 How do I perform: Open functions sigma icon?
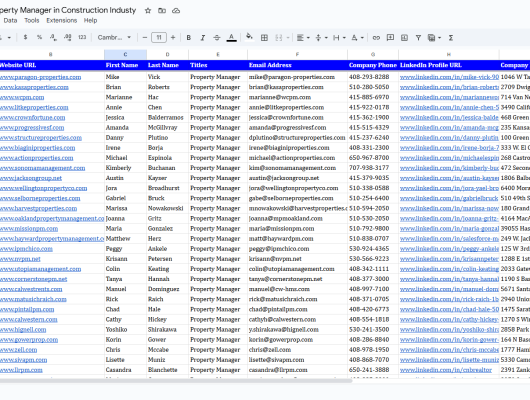[451, 38]
